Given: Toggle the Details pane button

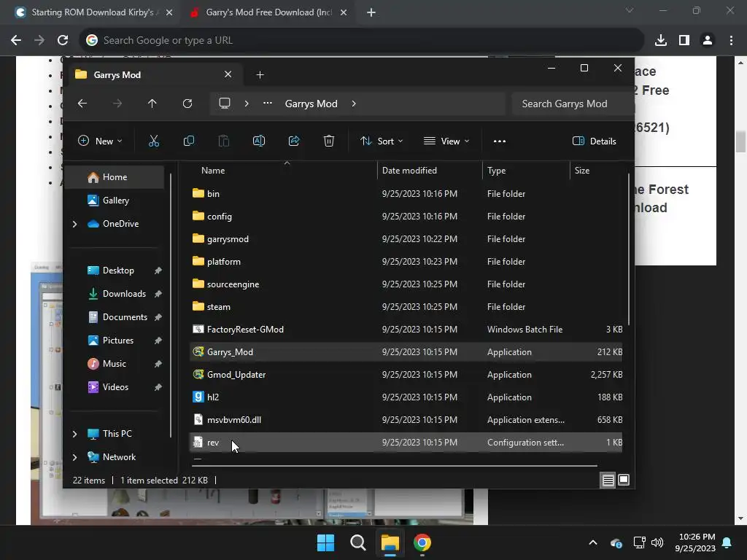Looking at the screenshot, I should 594,141.
